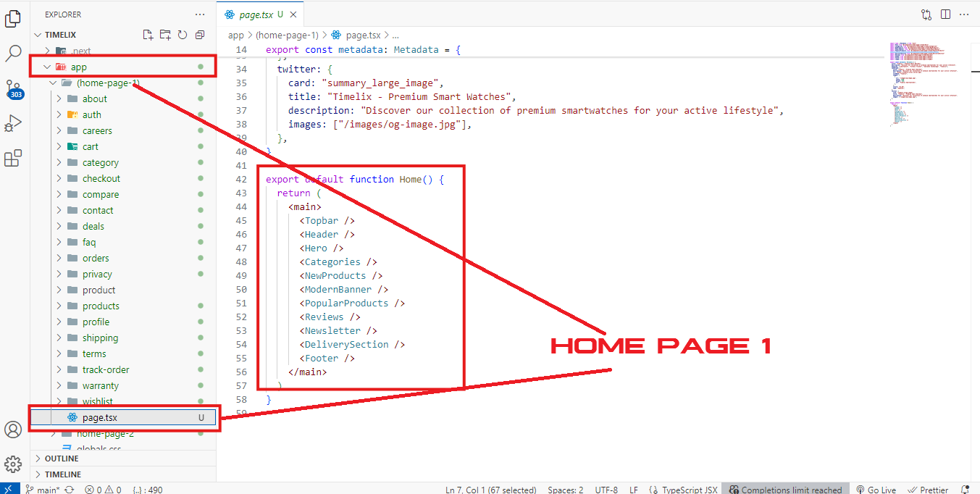980x494 pixels.
Task: Click the Open Changes icon in editor toolbar
Action: (926, 14)
